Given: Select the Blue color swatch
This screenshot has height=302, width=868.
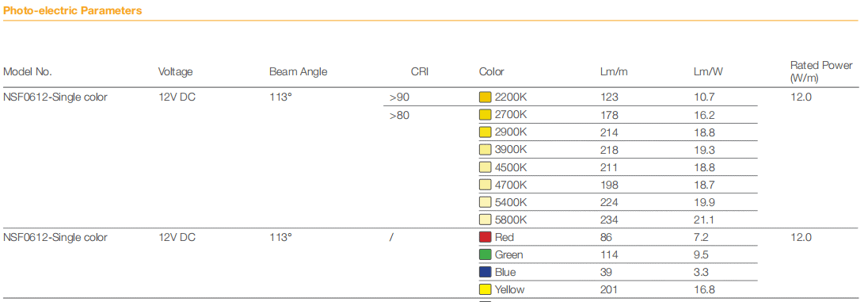Looking at the screenshot, I should point(485,272).
